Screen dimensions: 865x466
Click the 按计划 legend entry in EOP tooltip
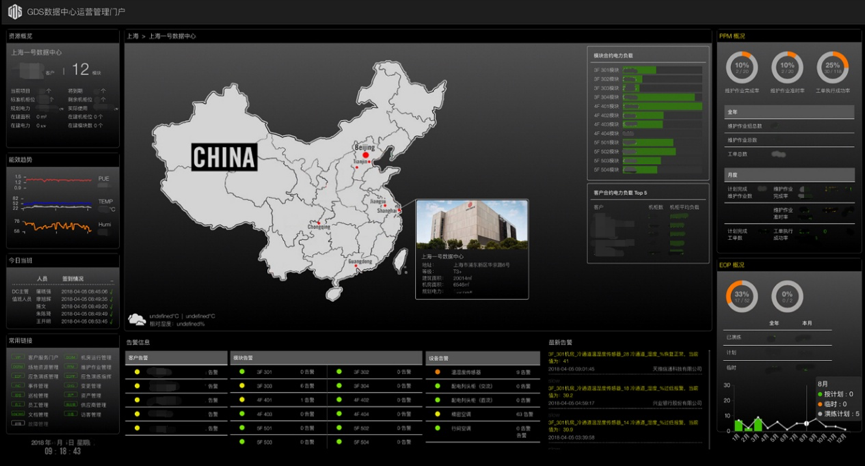(x=835, y=394)
